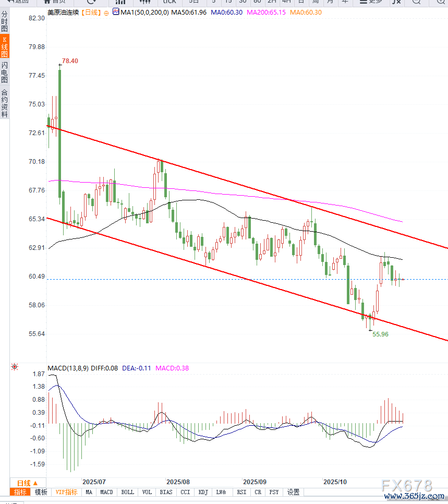Open the VIP指标 tab
Viewport: 448px width, 504px height.
(66, 492)
